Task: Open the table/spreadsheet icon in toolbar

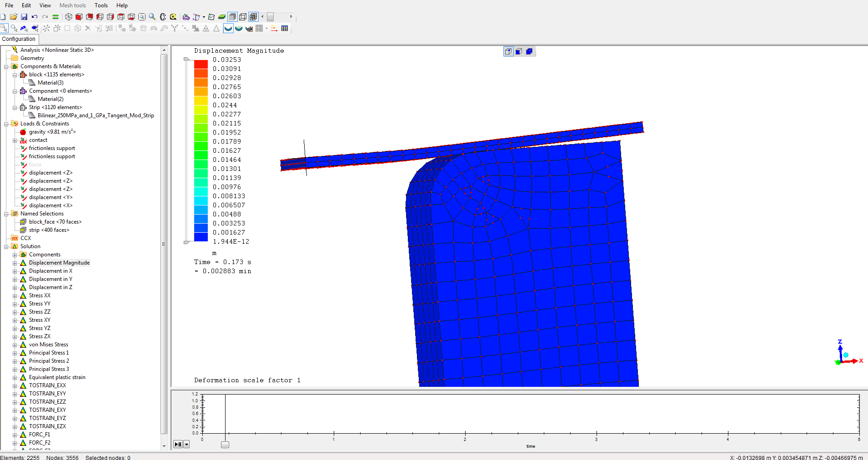Action: (x=285, y=28)
